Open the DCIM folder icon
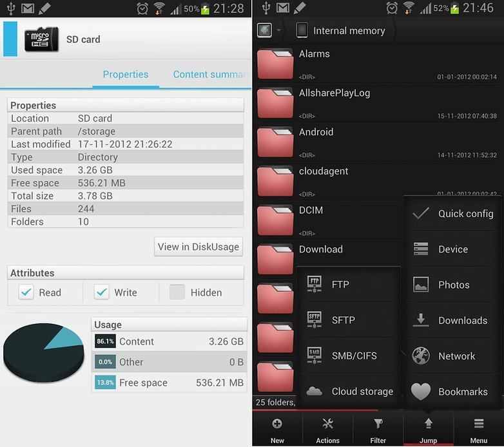 275,220
